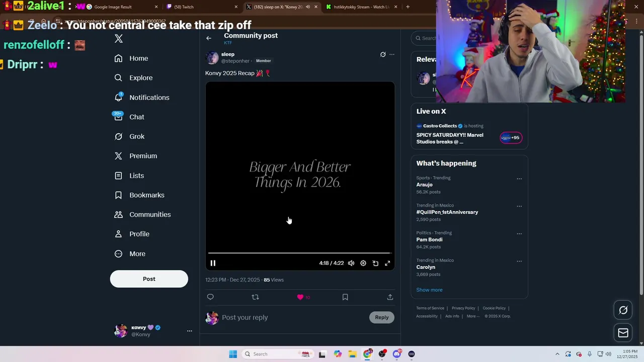Click the Post button
The height and width of the screenshot is (362, 644).
pyautogui.click(x=149, y=279)
